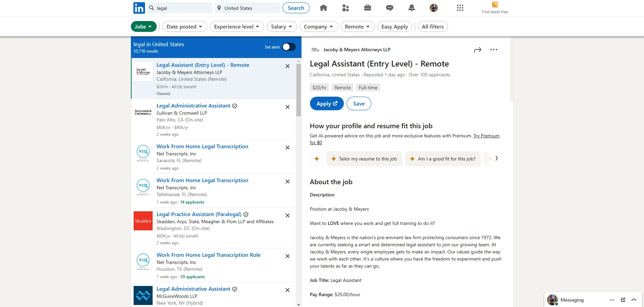Click the $20/hr tag
This screenshot has width=644, height=307.
click(x=319, y=88)
